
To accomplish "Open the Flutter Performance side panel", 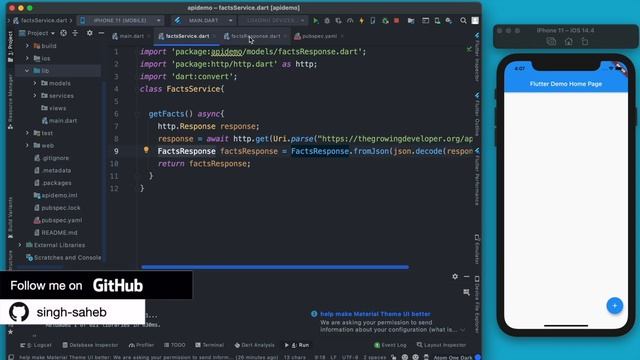I will [477, 177].
